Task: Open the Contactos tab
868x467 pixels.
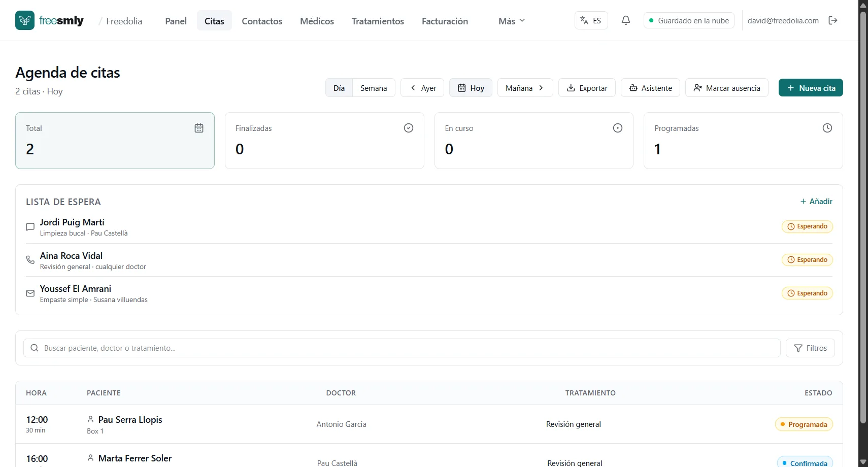Action: 262,21
